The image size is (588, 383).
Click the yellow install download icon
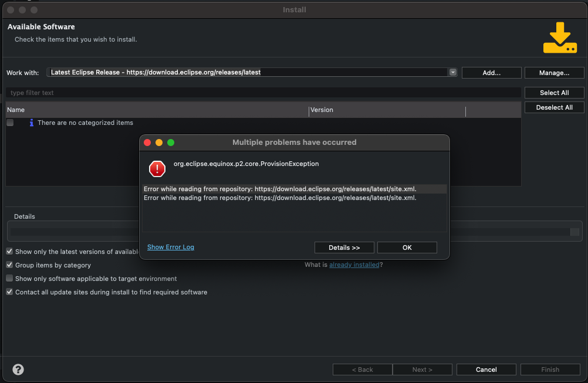pyautogui.click(x=560, y=38)
